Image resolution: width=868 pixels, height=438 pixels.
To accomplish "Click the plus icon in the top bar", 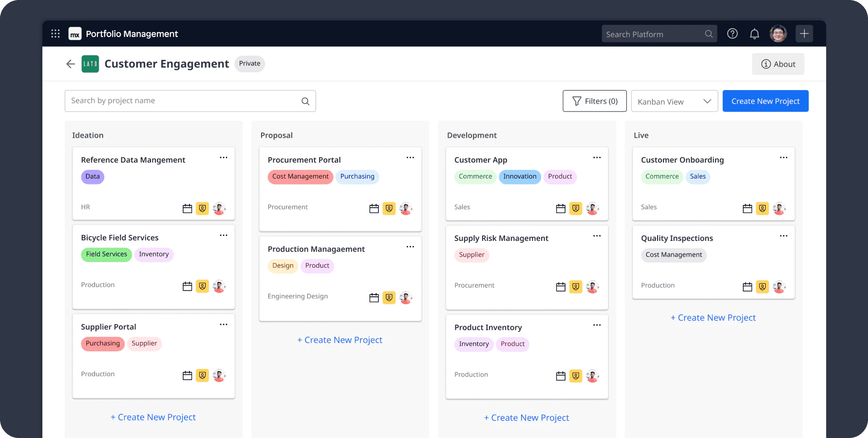I will coord(804,33).
